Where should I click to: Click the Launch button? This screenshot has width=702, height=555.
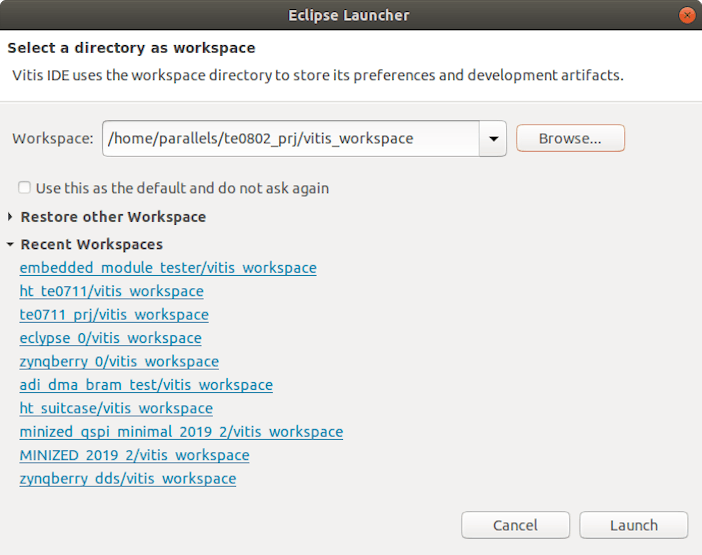click(634, 525)
